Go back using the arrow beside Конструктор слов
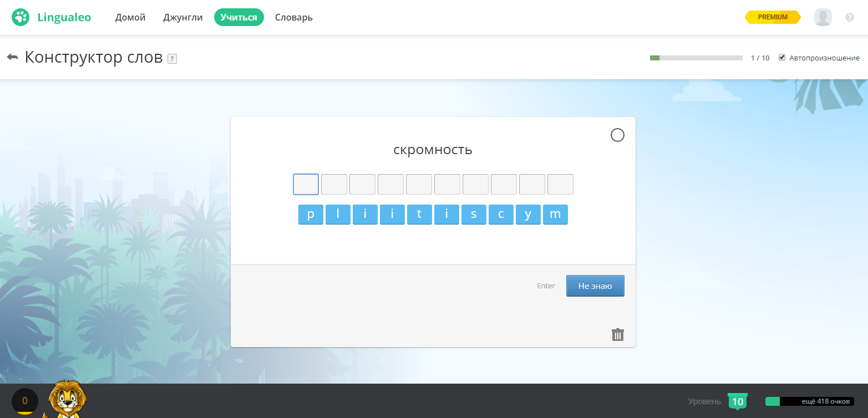 coord(12,57)
